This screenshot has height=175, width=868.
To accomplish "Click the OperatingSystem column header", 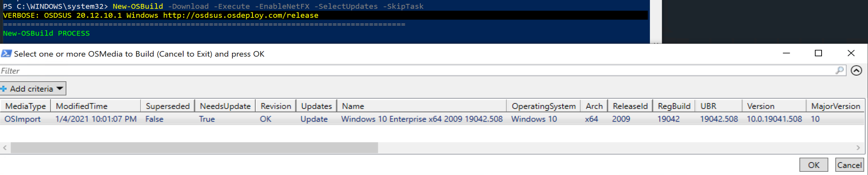I will click(543, 106).
